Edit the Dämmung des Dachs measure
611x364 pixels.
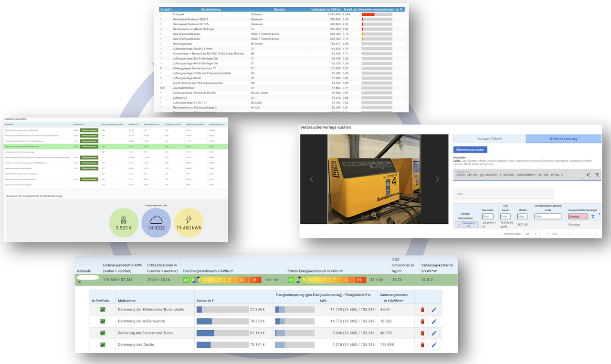pos(434,344)
